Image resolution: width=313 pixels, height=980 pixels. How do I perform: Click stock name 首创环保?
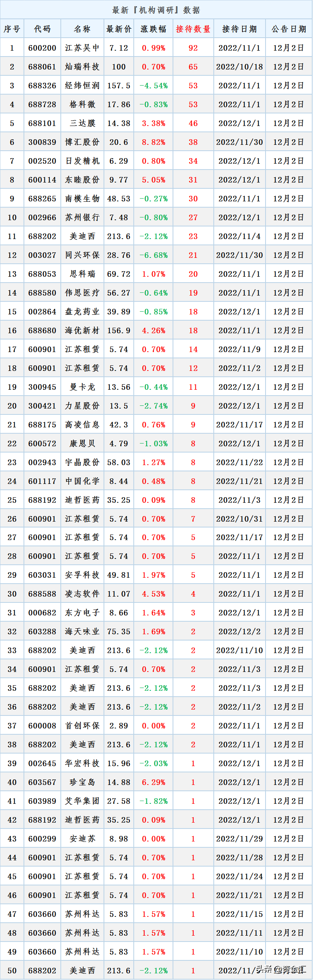(82, 726)
